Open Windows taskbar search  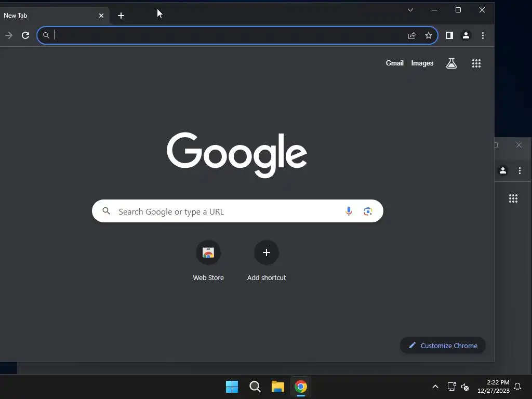click(255, 387)
